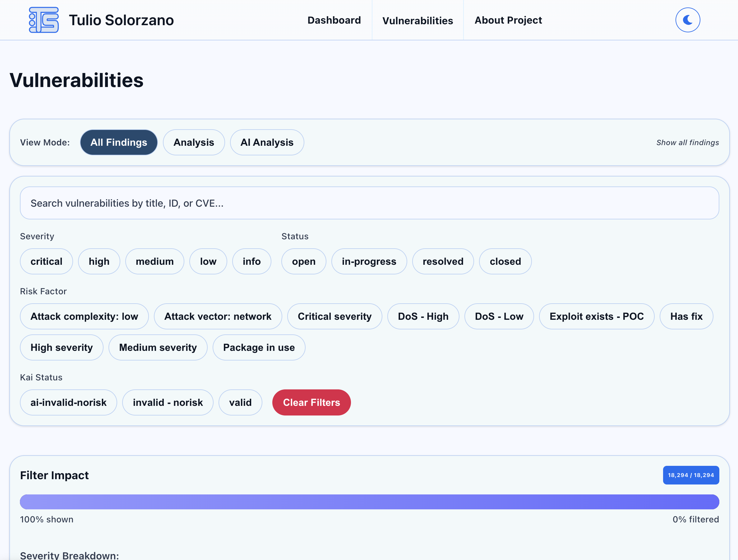
Task: Toggle the resolved status filter
Action: pyautogui.click(x=443, y=261)
